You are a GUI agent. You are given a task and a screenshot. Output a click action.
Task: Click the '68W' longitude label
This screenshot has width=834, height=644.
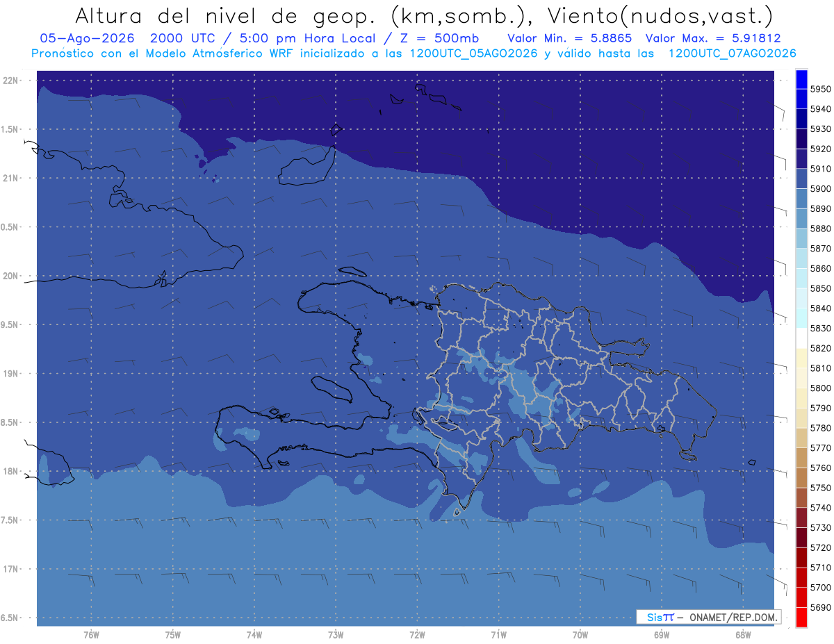pyautogui.click(x=742, y=635)
